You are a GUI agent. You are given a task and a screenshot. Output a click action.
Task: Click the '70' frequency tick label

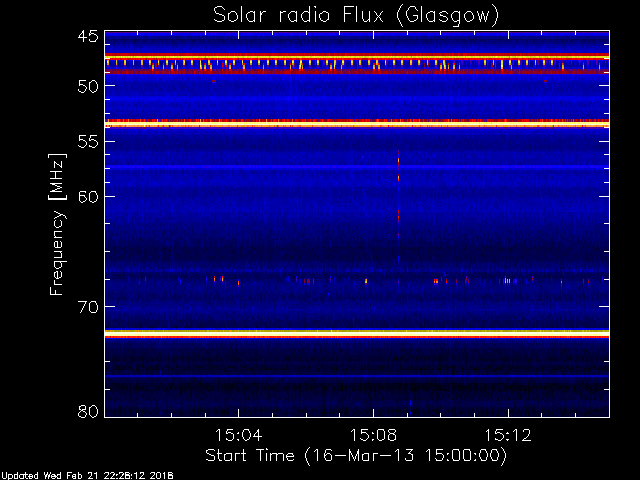click(x=88, y=307)
